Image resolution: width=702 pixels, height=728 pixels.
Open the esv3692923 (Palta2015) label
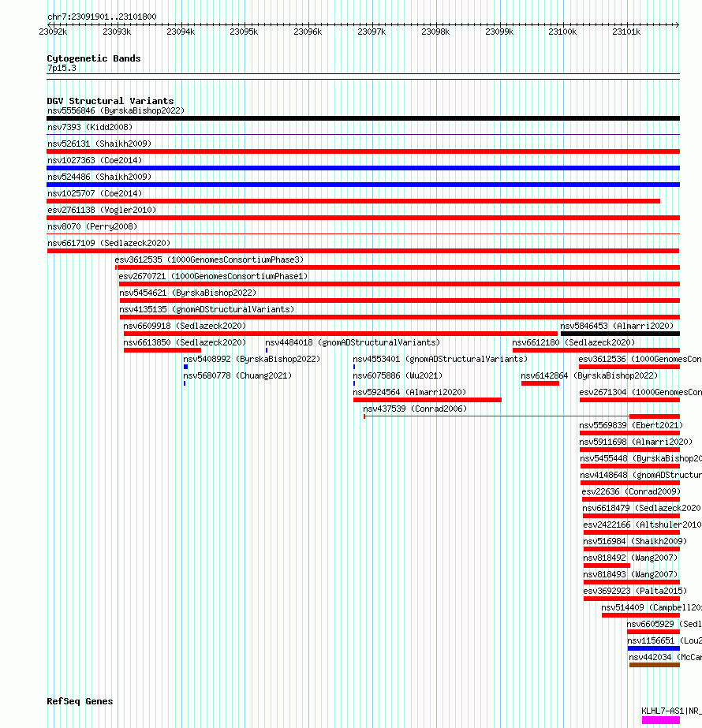[635, 591]
